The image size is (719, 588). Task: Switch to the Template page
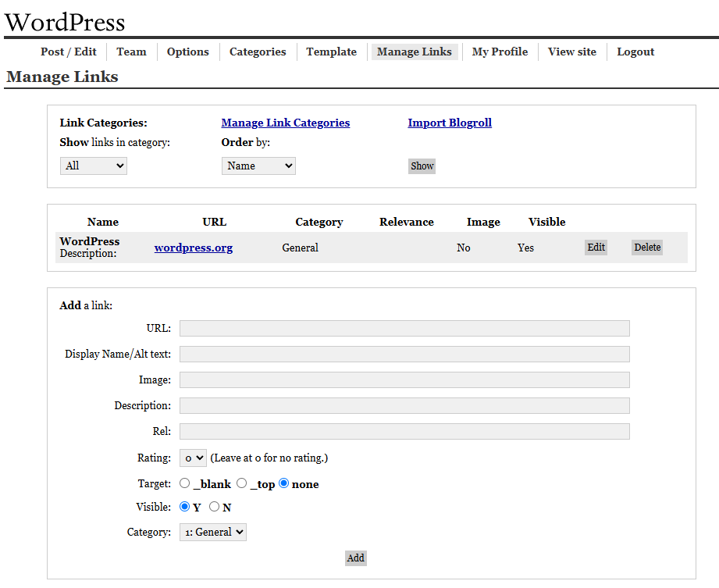click(332, 52)
